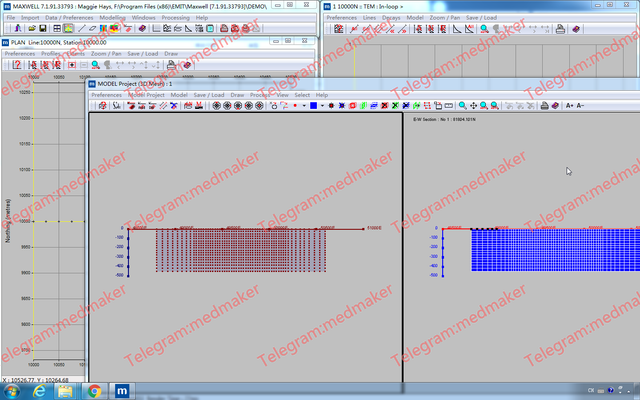
Task: Open Lines menu in TEM In-loop window
Action: pos(369,18)
